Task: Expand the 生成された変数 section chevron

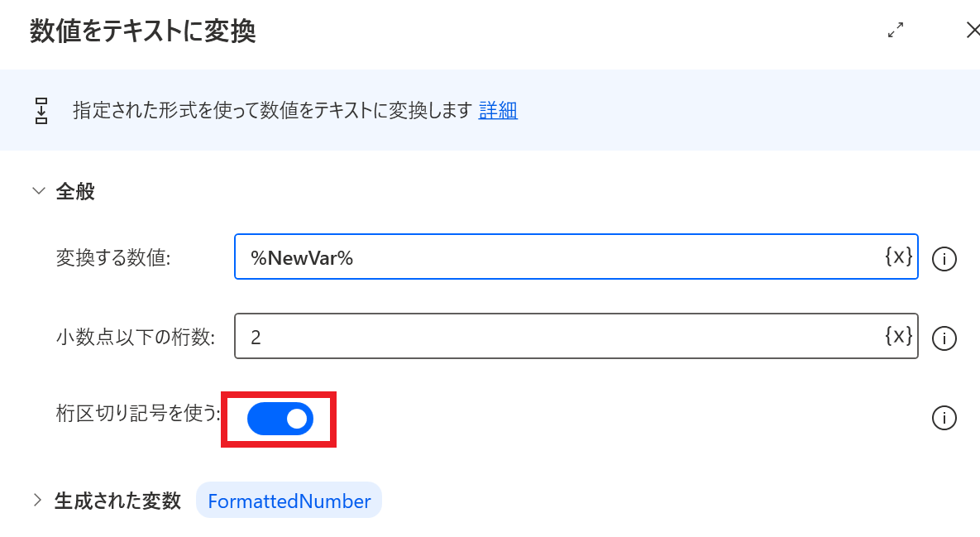Action: (37, 501)
